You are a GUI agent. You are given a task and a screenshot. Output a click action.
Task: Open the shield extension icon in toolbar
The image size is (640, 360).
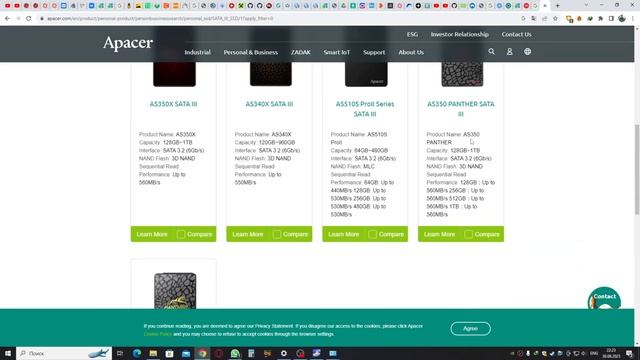(x=569, y=18)
